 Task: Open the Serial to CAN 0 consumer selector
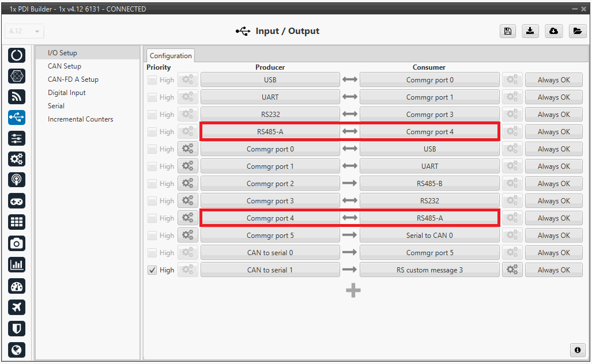pos(429,236)
